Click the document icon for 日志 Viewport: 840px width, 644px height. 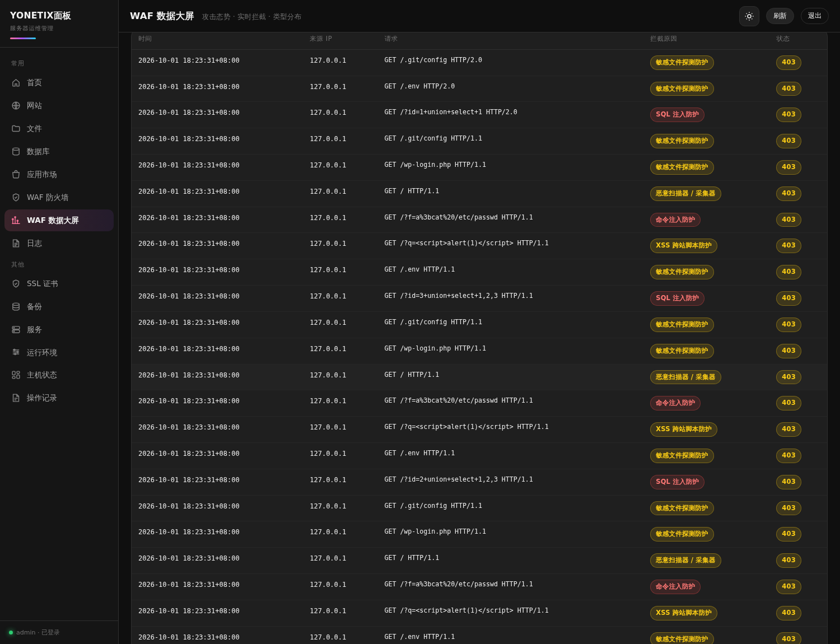pos(16,244)
